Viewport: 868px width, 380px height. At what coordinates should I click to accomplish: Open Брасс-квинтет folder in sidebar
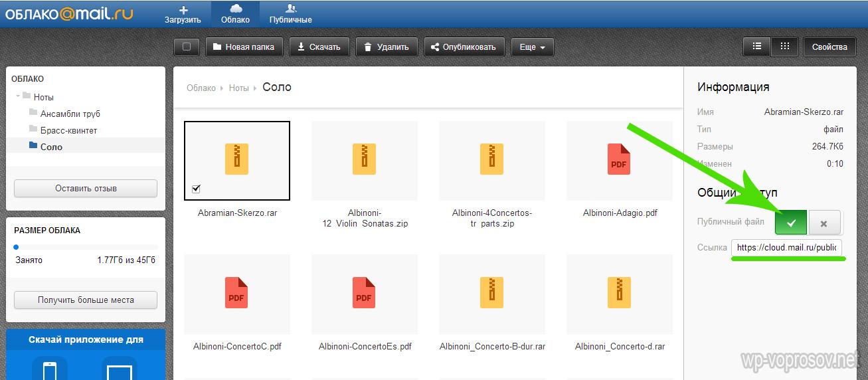point(68,130)
